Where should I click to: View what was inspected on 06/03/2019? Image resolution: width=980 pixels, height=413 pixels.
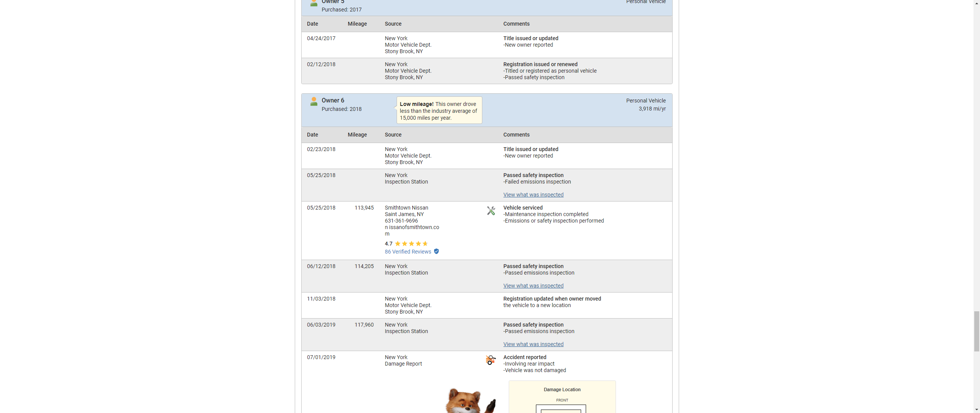[x=533, y=344]
